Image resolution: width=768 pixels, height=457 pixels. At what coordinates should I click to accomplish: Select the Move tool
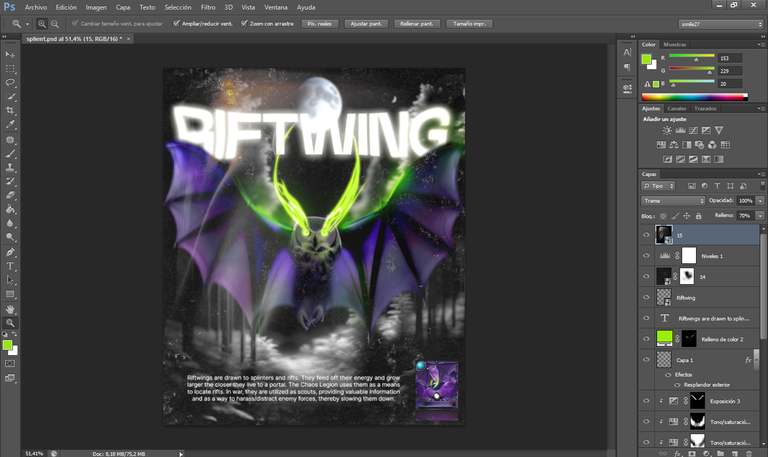[10, 54]
